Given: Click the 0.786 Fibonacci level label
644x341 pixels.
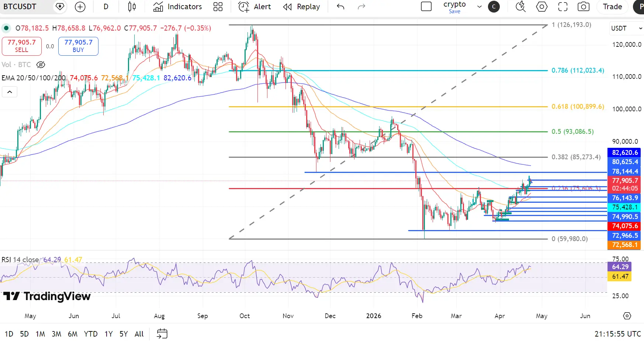Looking at the screenshot, I should pyautogui.click(x=578, y=70).
